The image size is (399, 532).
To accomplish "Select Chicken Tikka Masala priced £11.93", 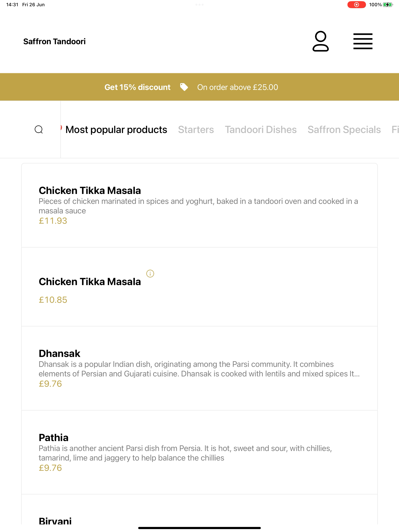I will click(199, 205).
